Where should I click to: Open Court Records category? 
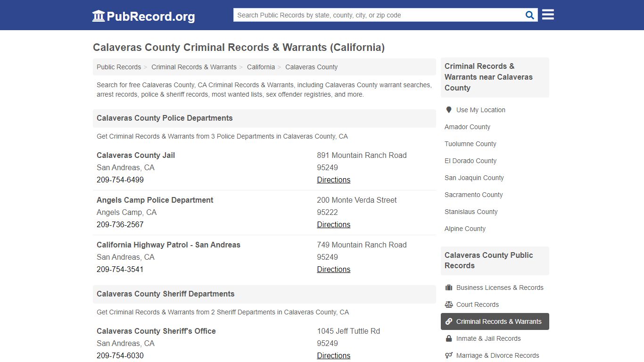click(478, 304)
